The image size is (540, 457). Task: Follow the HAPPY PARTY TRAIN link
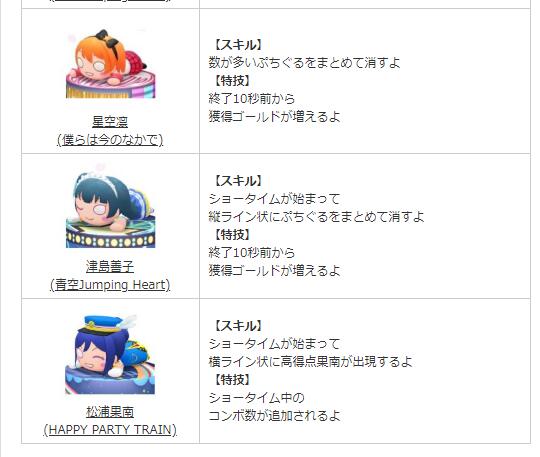[x=110, y=430]
